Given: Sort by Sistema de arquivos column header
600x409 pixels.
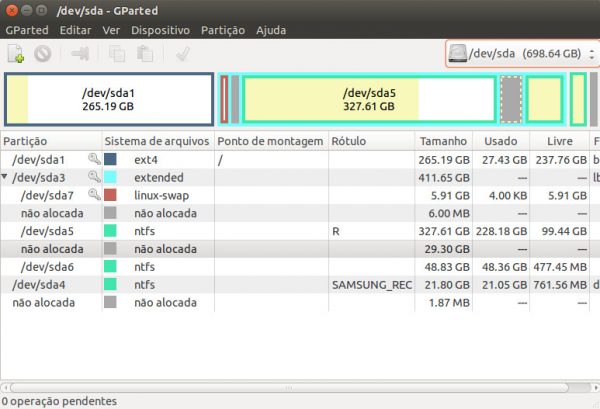Looking at the screenshot, I should coord(158,141).
